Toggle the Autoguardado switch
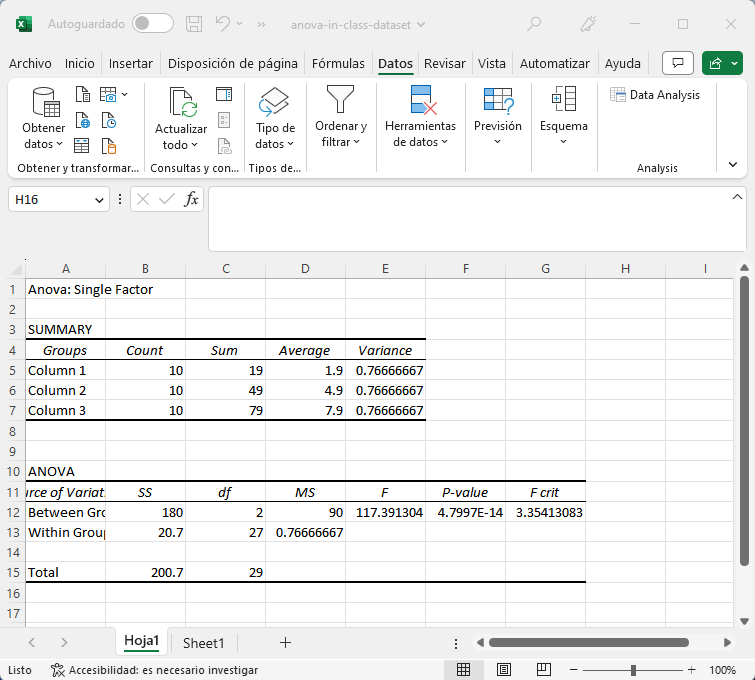 point(152,23)
